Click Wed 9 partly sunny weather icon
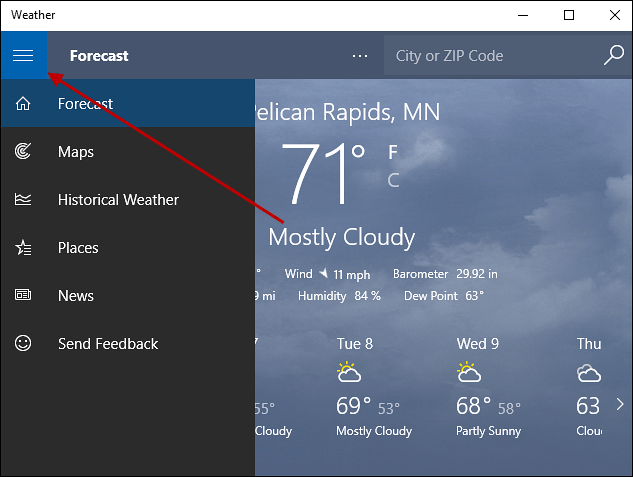633x477 pixels. 469,372
